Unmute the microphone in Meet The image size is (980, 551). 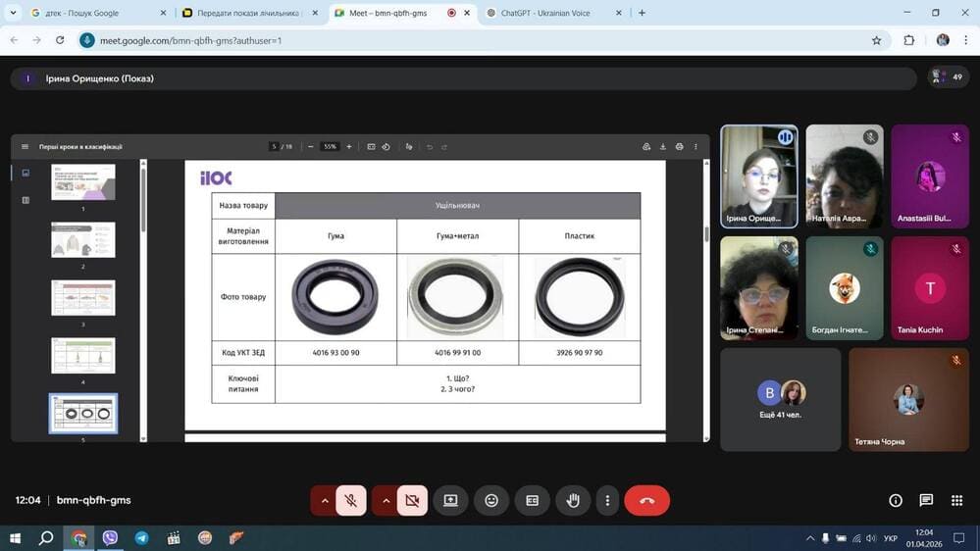(x=350, y=500)
